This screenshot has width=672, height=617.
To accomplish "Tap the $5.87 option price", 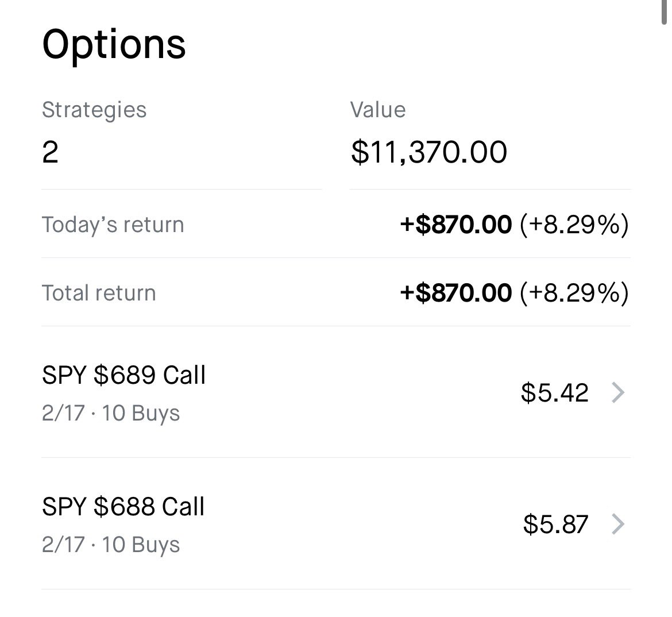I will tap(555, 524).
